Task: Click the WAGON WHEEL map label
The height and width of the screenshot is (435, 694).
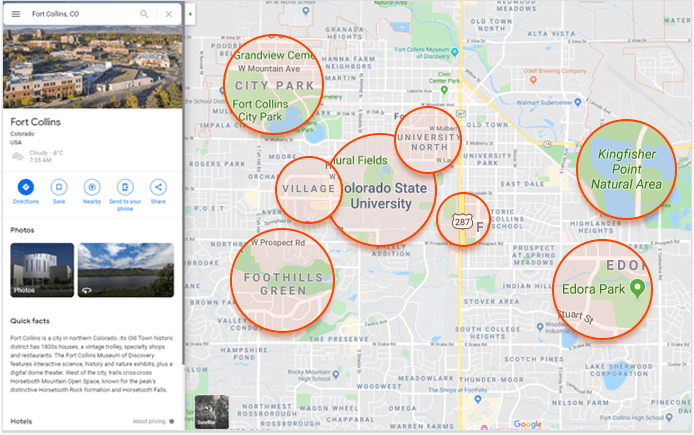Action: click(x=328, y=408)
